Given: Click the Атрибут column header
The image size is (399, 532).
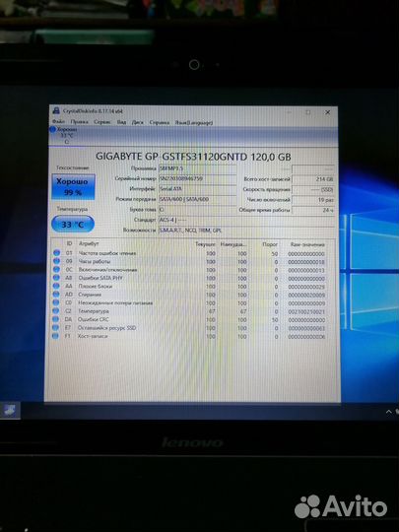Looking at the screenshot, I should (x=89, y=243).
